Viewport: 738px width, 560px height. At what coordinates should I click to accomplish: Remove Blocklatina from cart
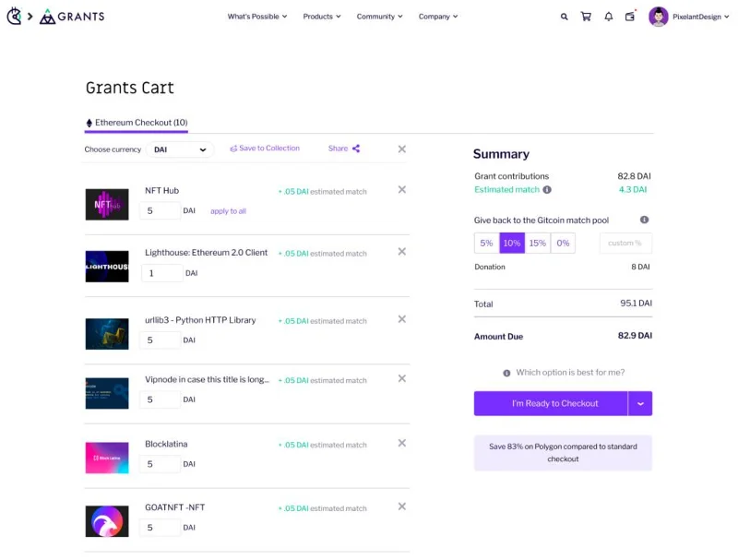pos(402,443)
